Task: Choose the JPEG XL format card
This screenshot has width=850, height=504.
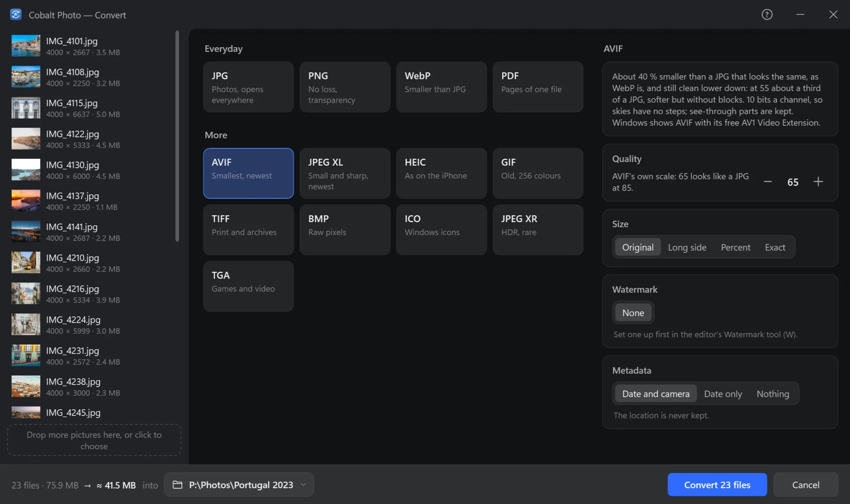Action: (x=345, y=173)
